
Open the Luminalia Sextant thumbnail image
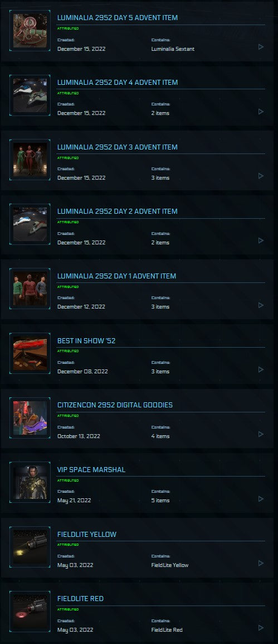[30, 31]
